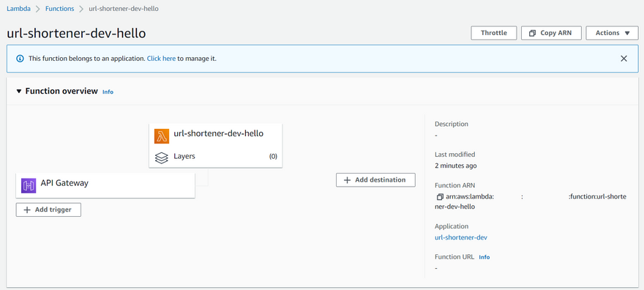Go to the Functions breadcrumb link
Screen dimensions: 644x290
click(x=59, y=9)
